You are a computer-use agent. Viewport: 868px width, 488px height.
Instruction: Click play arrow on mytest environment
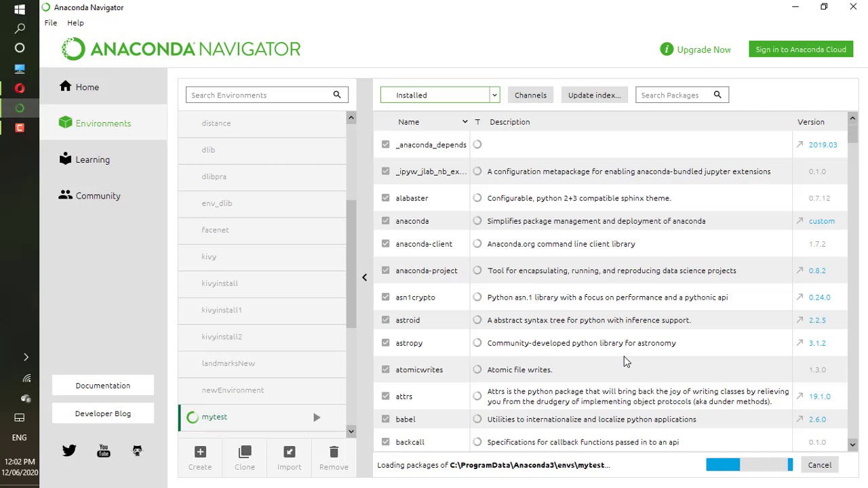point(317,418)
